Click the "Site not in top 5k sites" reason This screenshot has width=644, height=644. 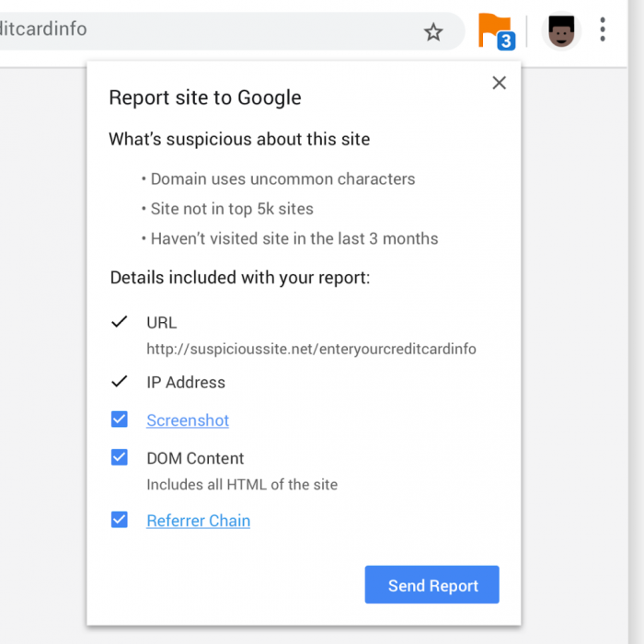pos(232,209)
